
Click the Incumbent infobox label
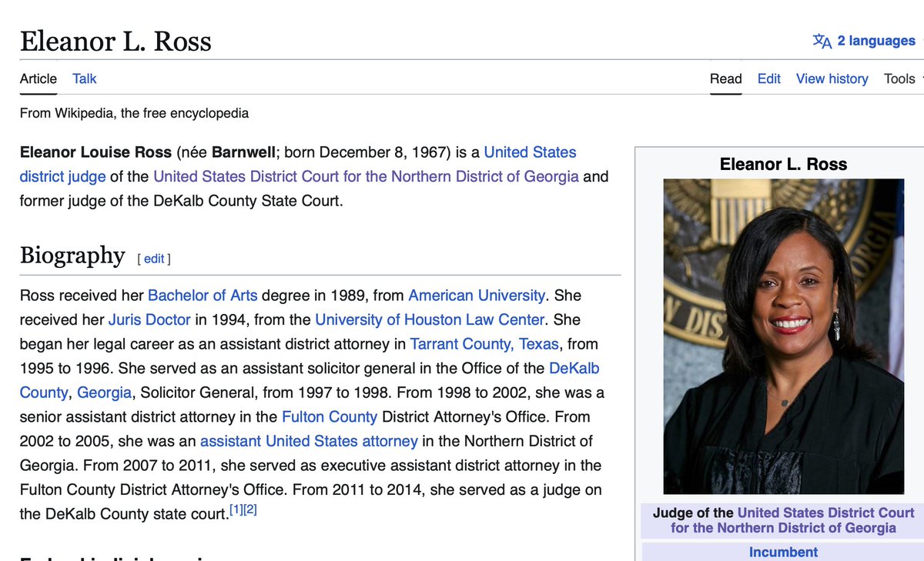click(x=783, y=552)
